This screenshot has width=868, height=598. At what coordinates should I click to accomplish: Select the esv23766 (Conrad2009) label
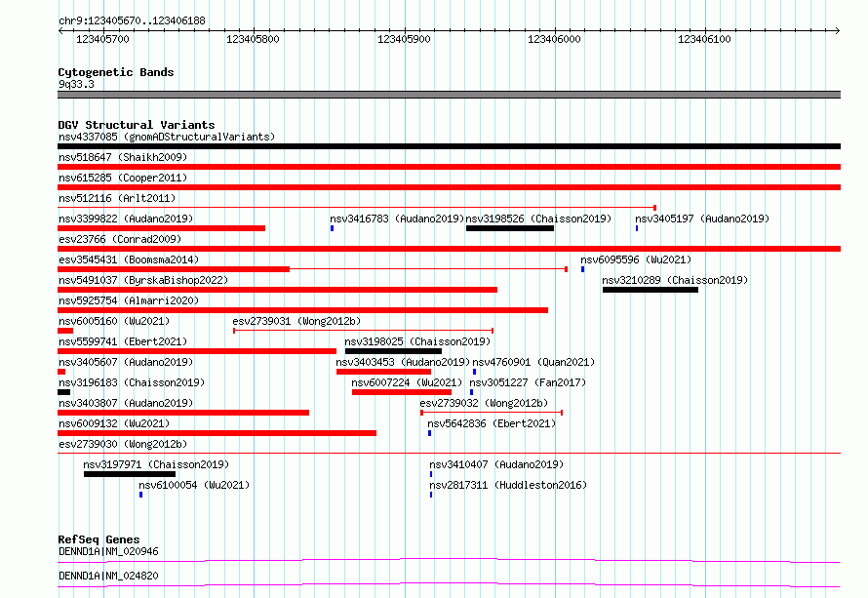[x=120, y=239]
